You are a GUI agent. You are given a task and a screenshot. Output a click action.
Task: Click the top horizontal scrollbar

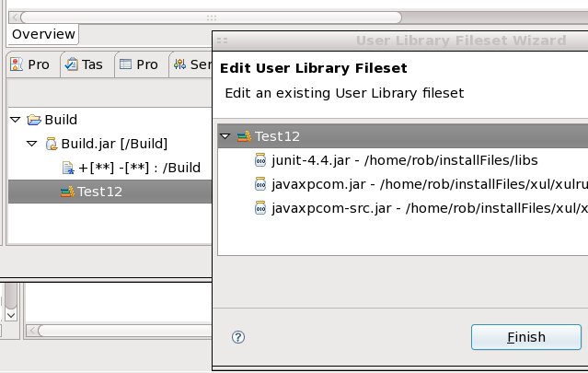pyautogui.click(x=212, y=17)
